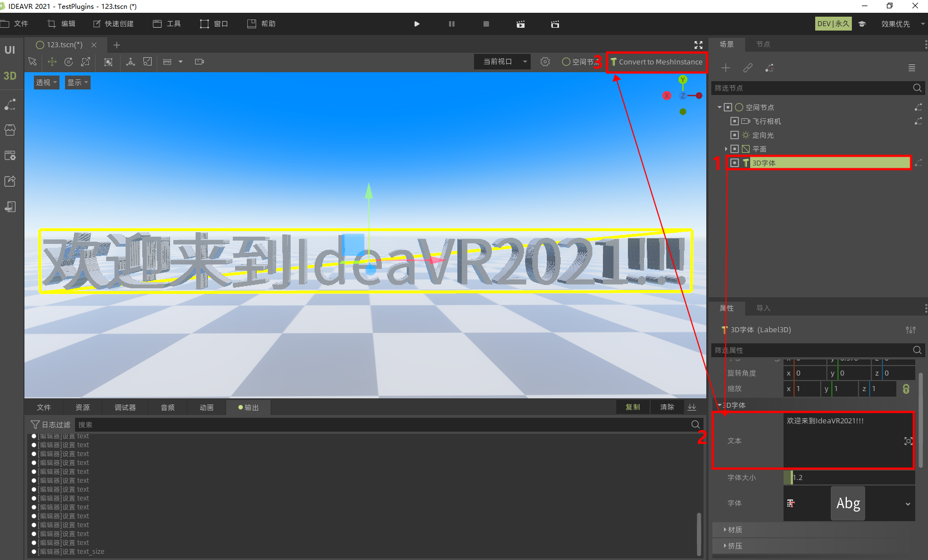Screen dimensions: 928x560
Task: Expand the 平面 node
Action: 726,149
